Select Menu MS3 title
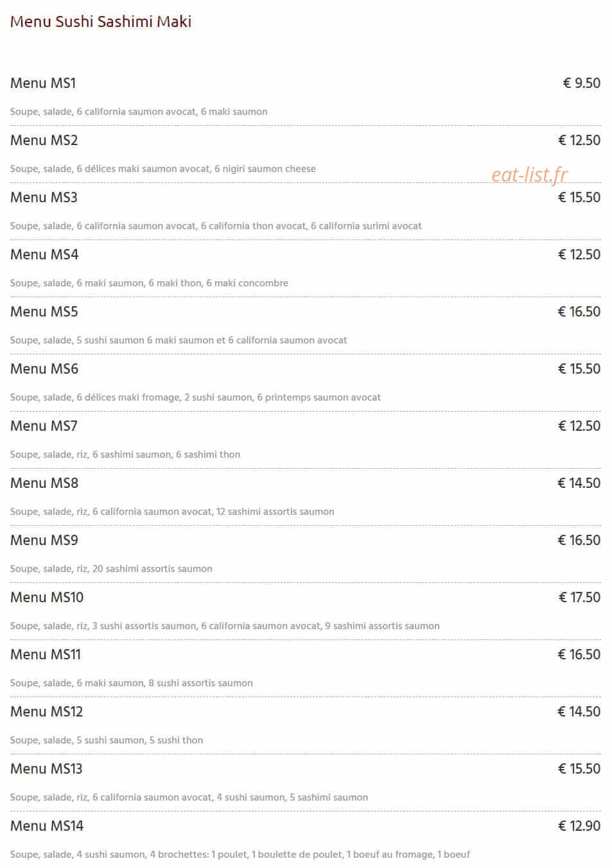The image size is (612, 868). point(44,197)
